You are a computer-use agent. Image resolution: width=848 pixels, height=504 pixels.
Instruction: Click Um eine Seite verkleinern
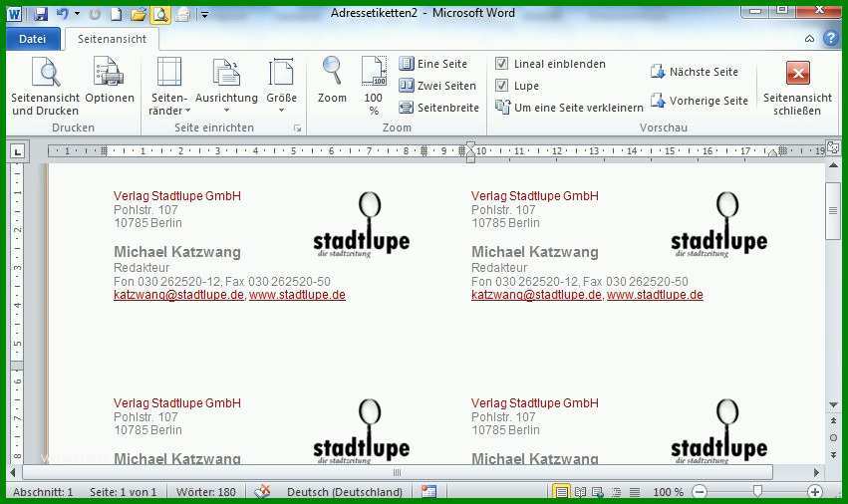[569, 108]
